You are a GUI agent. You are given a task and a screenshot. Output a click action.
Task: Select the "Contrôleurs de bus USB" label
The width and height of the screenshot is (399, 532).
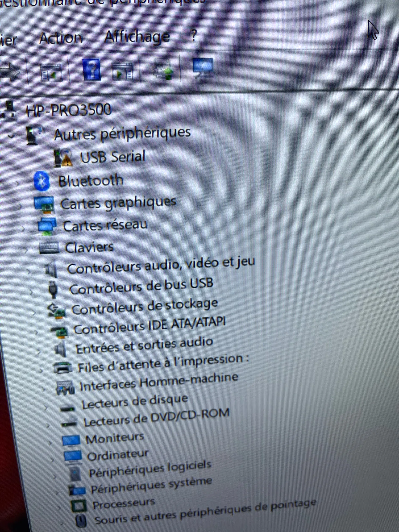tap(141, 286)
